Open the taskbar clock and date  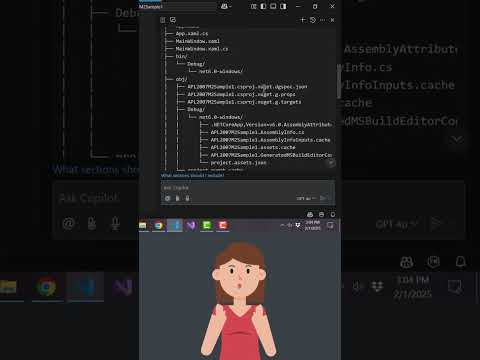pyautogui.click(x=313, y=225)
